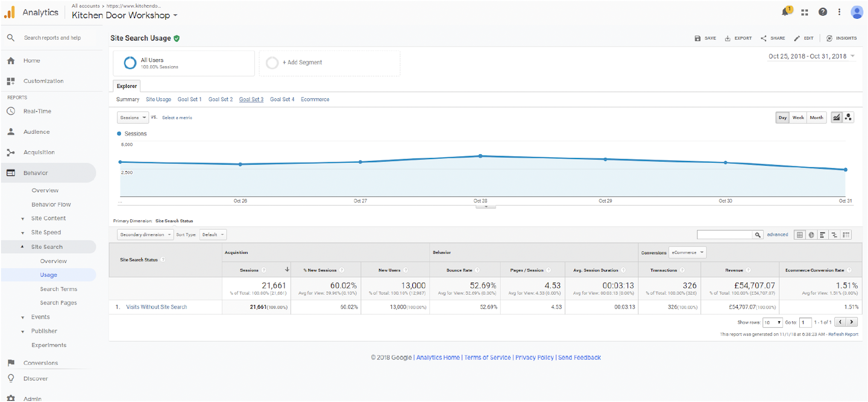Open Search Terms report in sidebar

coord(58,289)
